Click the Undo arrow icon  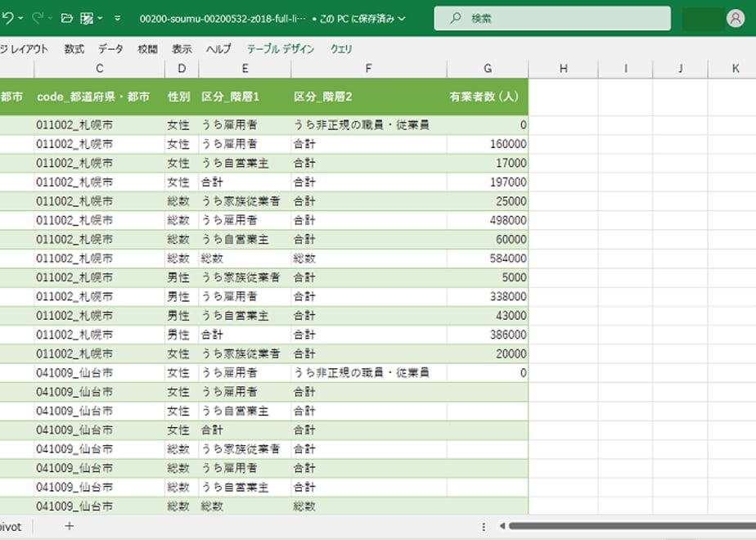(x=7, y=18)
